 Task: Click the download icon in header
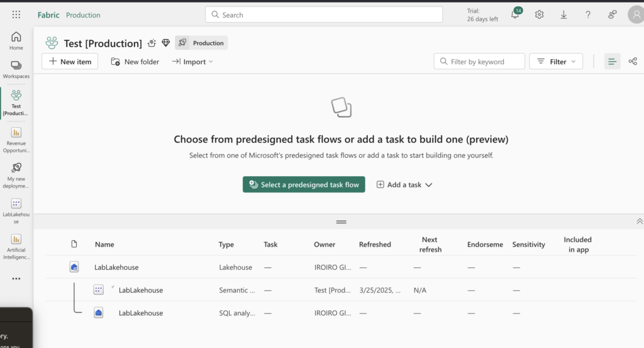(563, 15)
